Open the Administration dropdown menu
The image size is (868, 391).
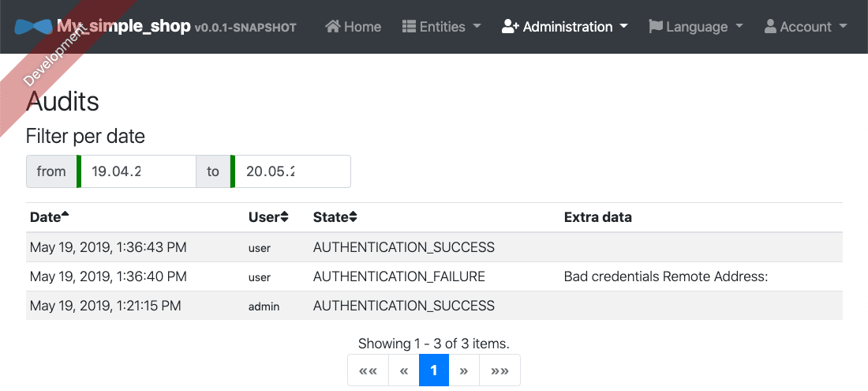point(565,27)
